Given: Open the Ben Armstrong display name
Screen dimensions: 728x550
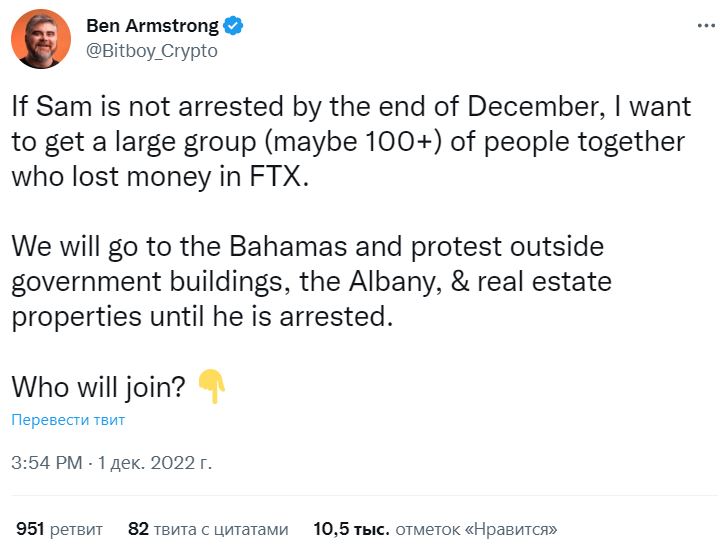Looking at the screenshot, I should [154, 26].
